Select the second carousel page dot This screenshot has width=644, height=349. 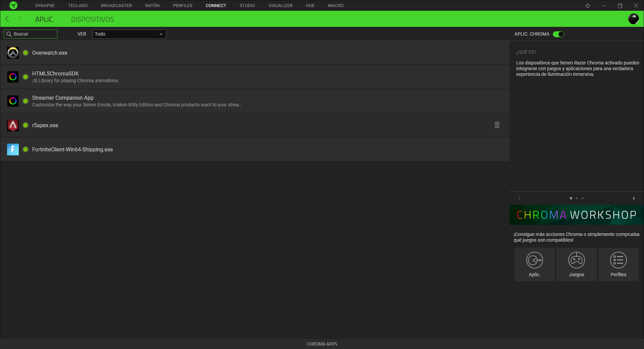pos(577,198)
